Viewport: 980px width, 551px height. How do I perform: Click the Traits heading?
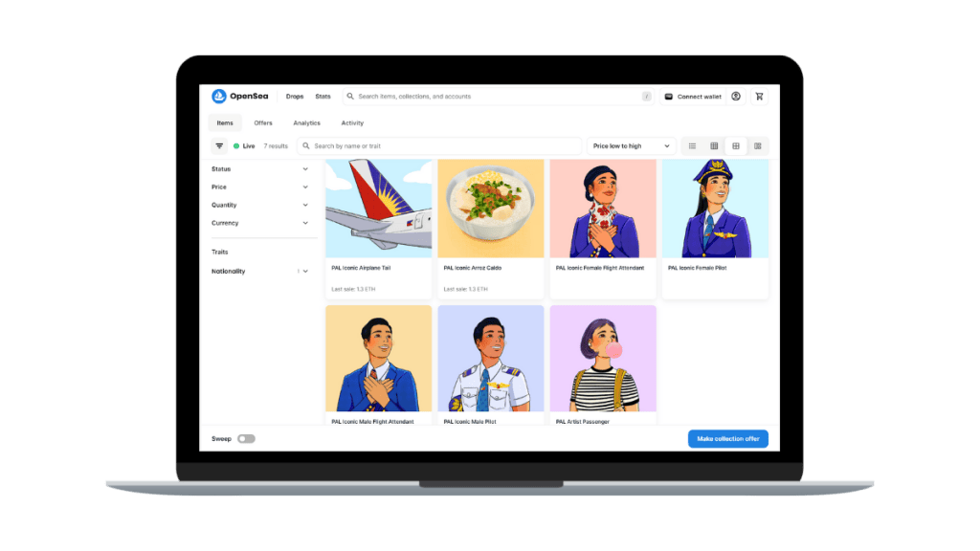coord(219,253)
